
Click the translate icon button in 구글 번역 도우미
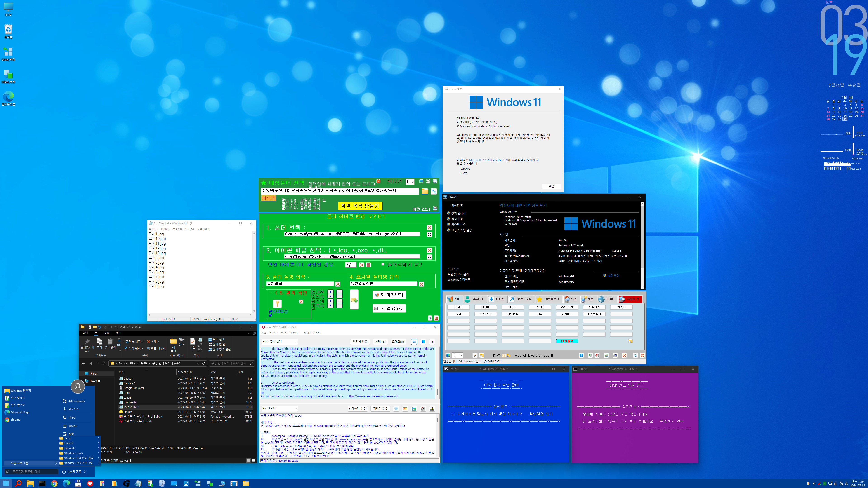(x=414, y=342)
